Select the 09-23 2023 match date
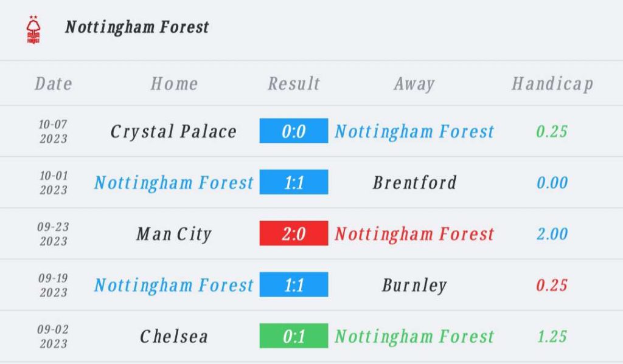 click(54, 234)
